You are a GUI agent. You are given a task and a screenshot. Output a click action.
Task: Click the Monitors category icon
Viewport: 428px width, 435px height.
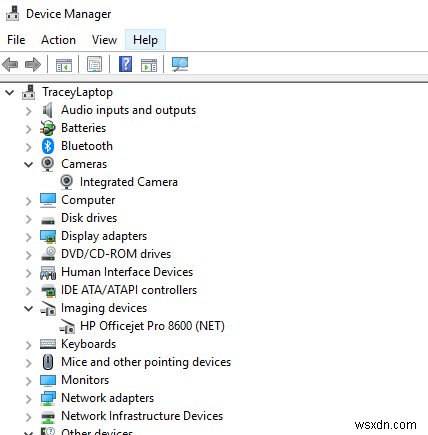[48, 380]
